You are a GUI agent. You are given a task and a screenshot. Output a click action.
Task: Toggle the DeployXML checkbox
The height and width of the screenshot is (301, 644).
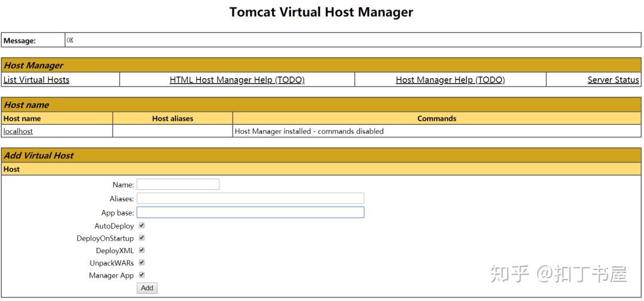coord(142,250)
